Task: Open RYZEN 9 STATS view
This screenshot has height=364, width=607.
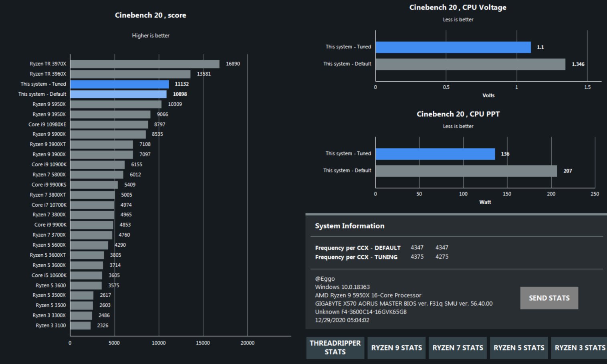Action: tap(396, 348)
